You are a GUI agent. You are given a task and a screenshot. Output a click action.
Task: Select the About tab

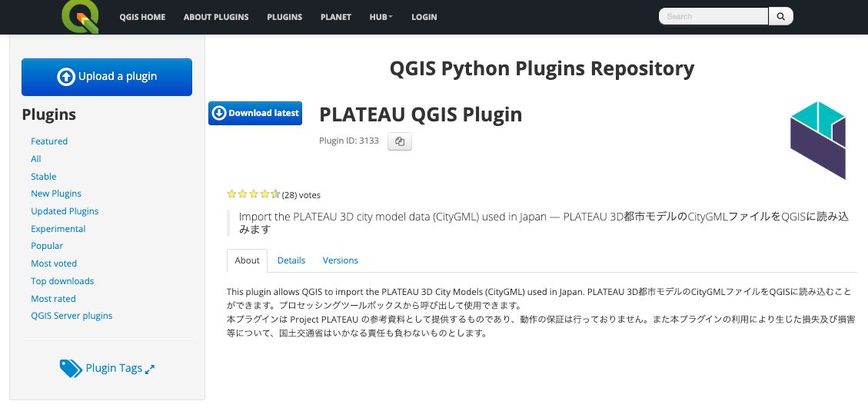247,260
